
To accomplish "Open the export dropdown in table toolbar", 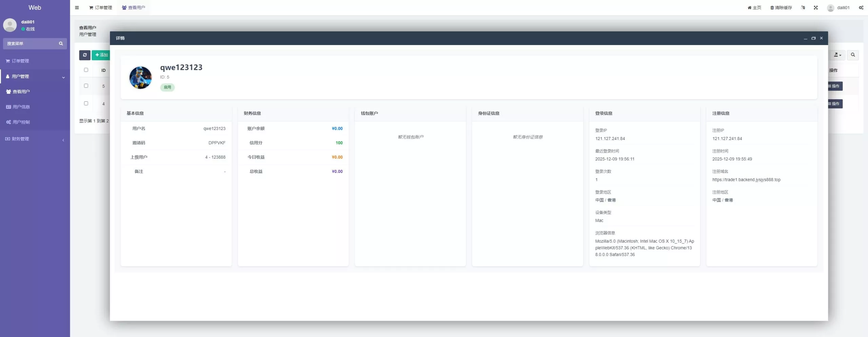I will 837,55.
